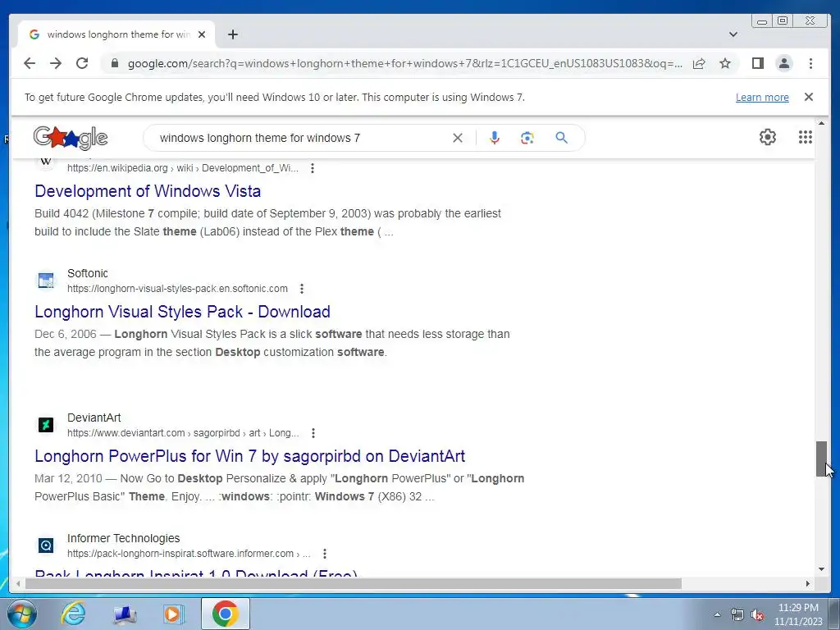840x630 pixels.
Task: View site information via the padlock icon
Action: click(x=114, y=63)
